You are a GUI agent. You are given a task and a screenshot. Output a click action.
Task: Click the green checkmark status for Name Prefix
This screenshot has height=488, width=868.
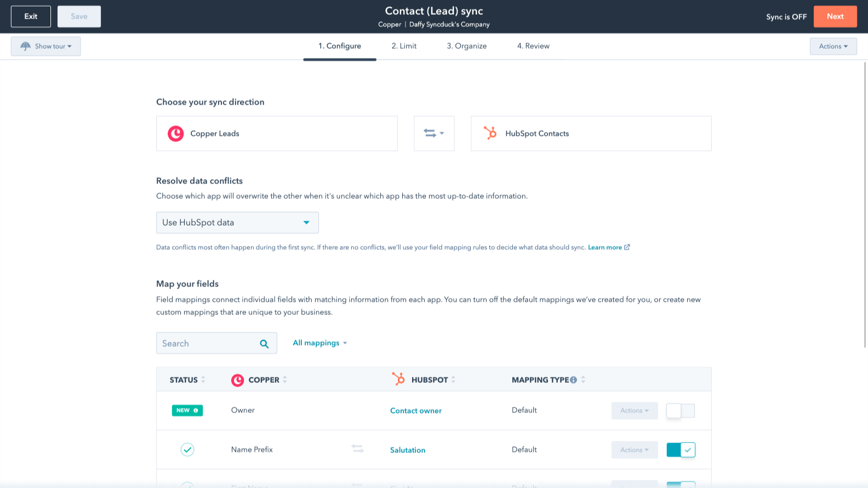pos(187,450)
